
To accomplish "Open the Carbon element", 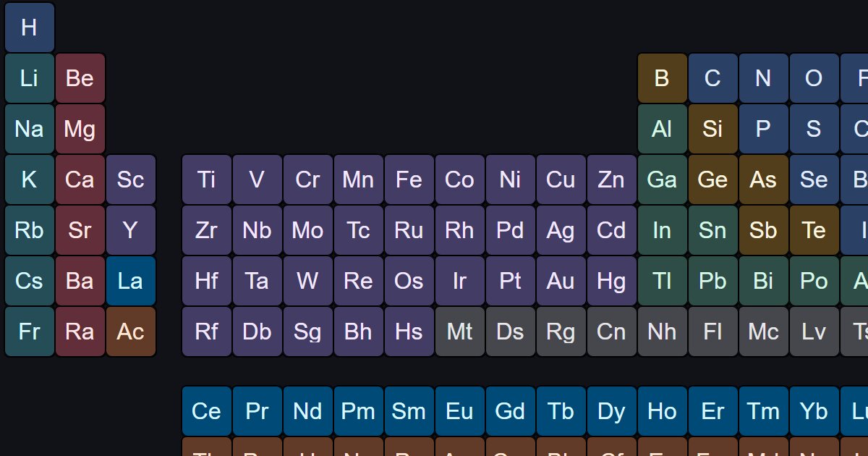I will pos(712,78).
